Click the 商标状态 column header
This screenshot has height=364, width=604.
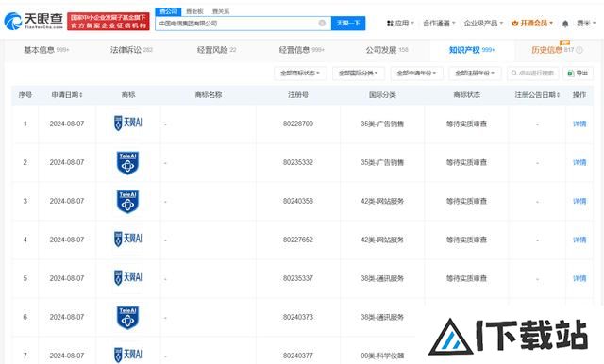466,94
